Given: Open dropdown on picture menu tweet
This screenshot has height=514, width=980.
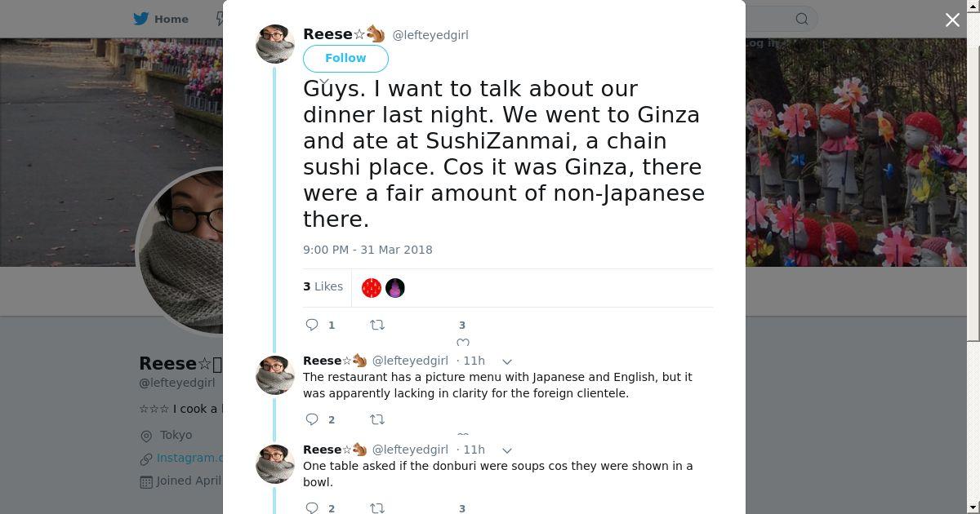Looking at the screenshot, I should (x=506, y=361).
